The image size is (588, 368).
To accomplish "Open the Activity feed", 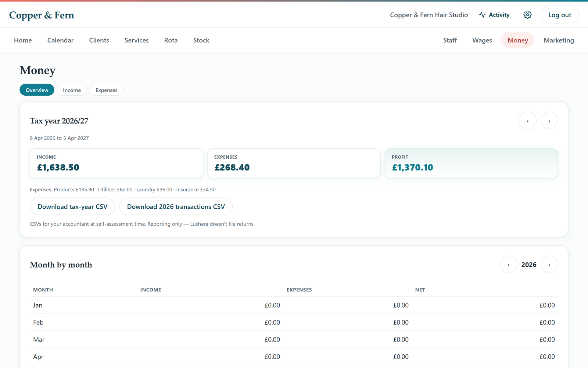I will [494, 15].
